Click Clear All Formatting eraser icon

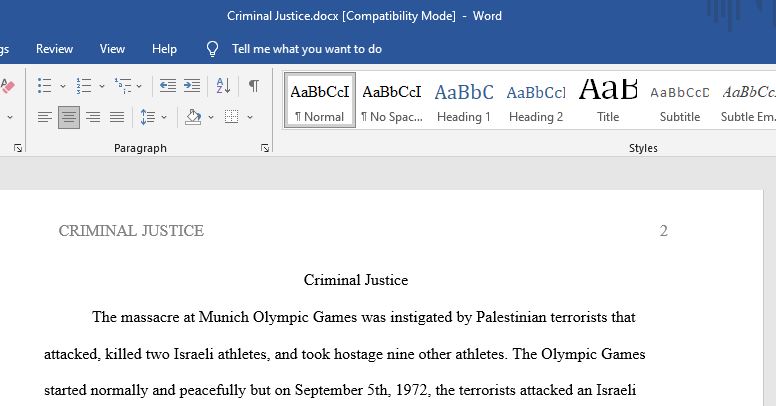(7, 86)
